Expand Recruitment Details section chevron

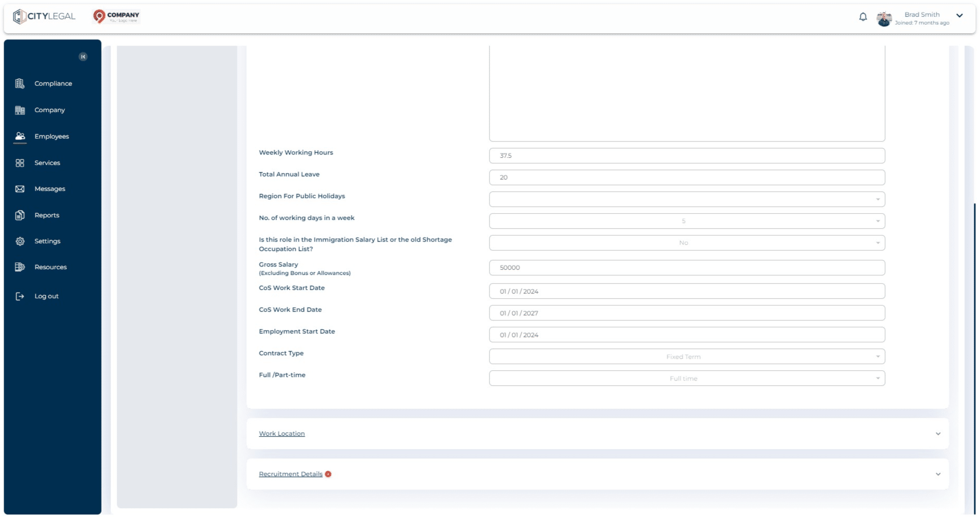(938, 474)
